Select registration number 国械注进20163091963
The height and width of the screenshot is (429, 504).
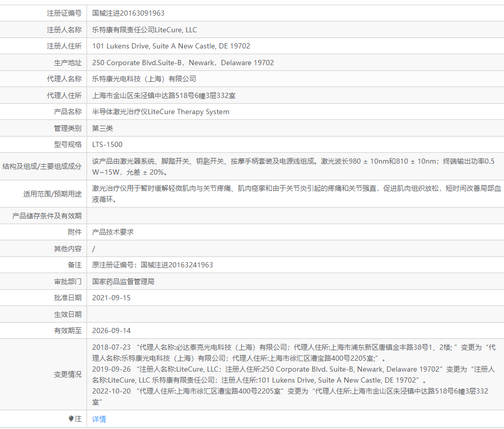pyautogui.click(x=128, y=13)
